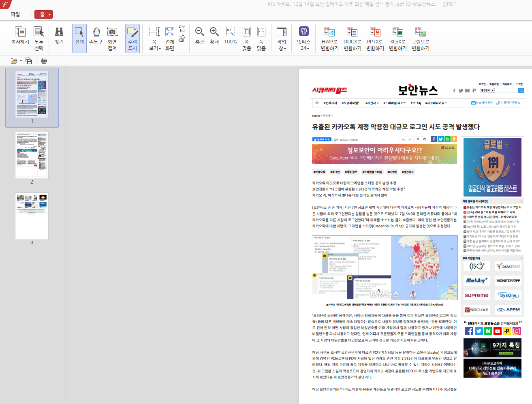The width and height of the screenshot is (532, 404).
Task: Expand the open folder dropdown arrow
Action: tap(21, 61)
